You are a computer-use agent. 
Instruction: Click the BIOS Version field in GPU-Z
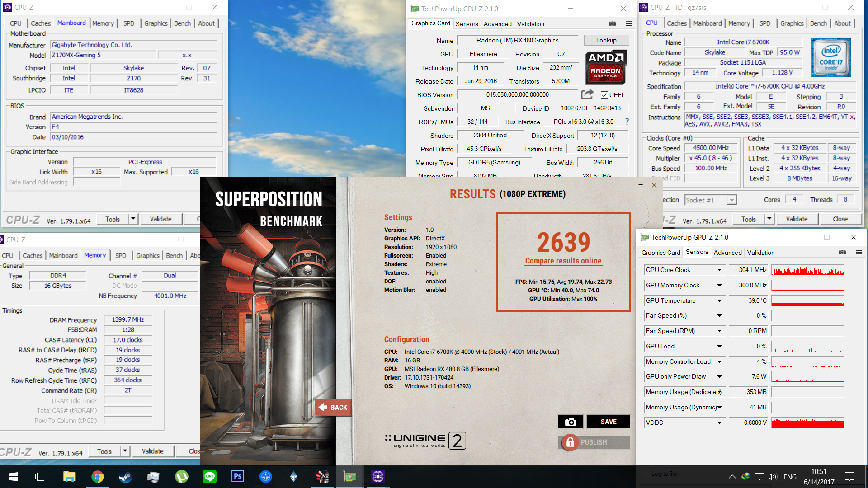[x=518, y=94]
